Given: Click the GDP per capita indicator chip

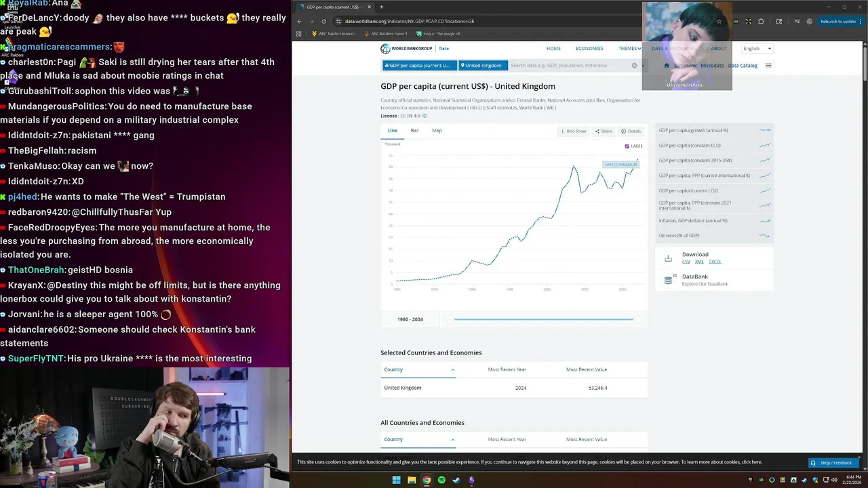Looking at the screenshot, I should [419, 66].
